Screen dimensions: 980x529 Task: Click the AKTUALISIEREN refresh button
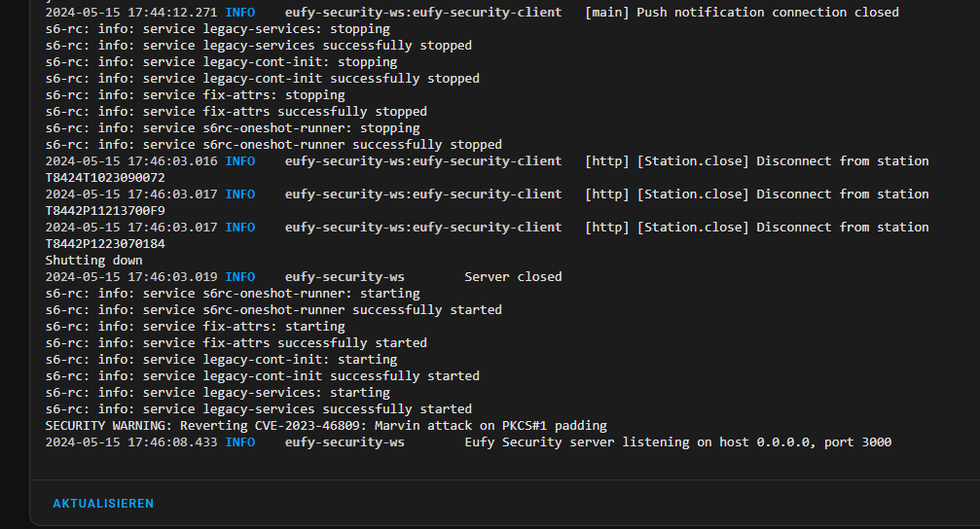(x=103, y=504)
